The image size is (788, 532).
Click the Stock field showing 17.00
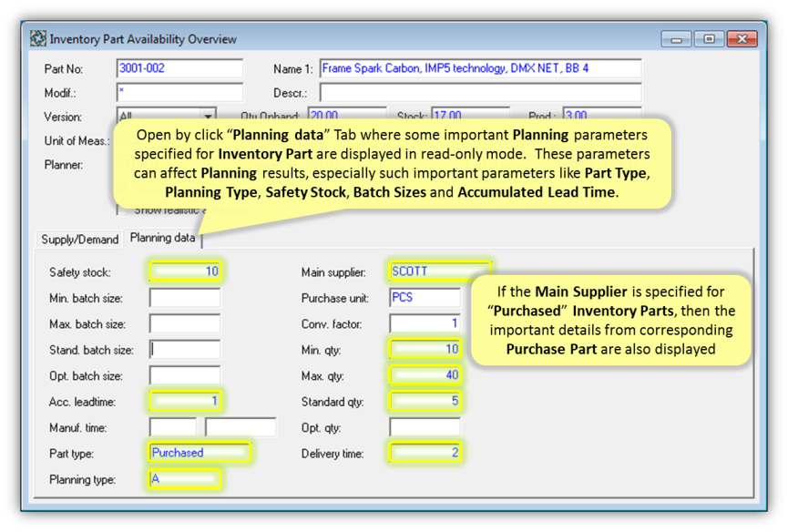[x=470, y=114]
